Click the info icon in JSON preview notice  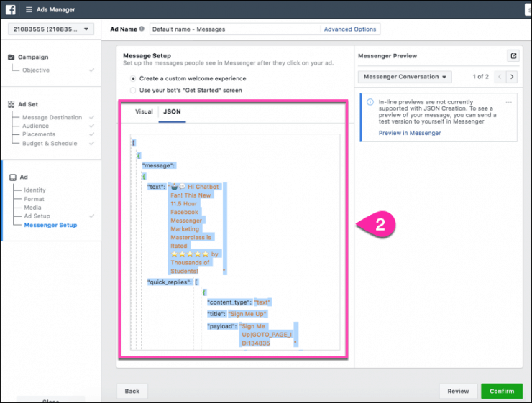click(370, 102)
